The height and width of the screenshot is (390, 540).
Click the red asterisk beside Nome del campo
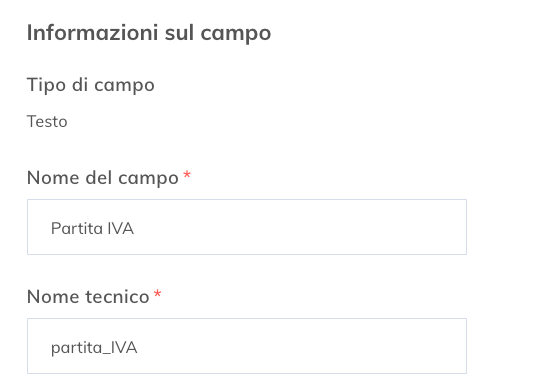point(187,175)
